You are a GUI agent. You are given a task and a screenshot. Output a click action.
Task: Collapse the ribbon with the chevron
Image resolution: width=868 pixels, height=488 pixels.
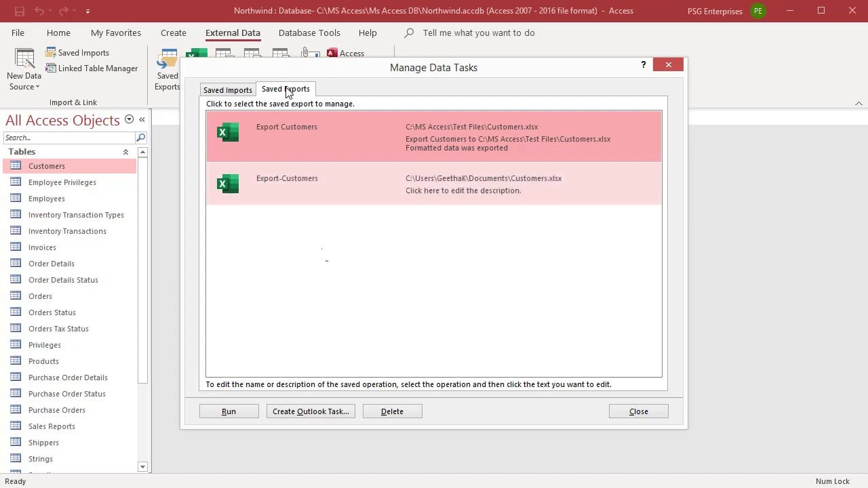pyautogui.click(x=859, y=103)
